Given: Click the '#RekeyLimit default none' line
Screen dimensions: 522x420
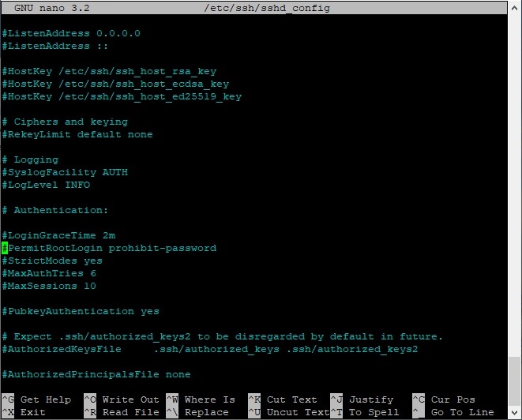Looking at the screenshot, I should [77, 134].
